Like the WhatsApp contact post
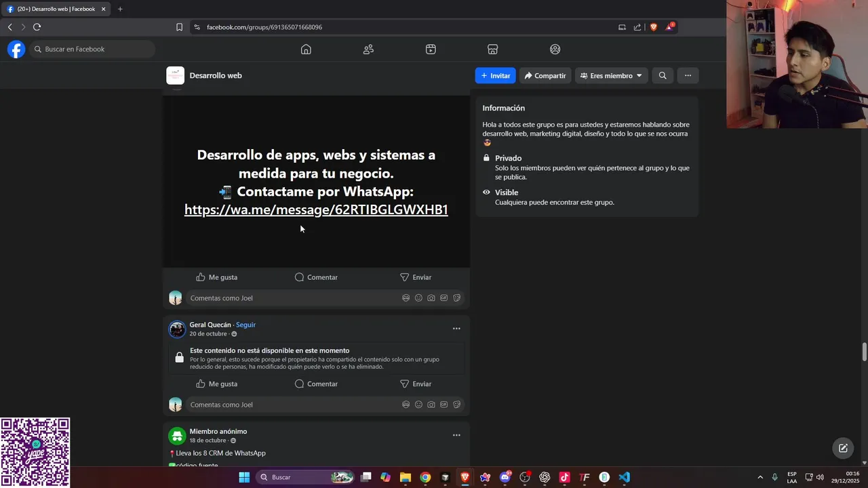The image size is (868, 488). (216, 277)
